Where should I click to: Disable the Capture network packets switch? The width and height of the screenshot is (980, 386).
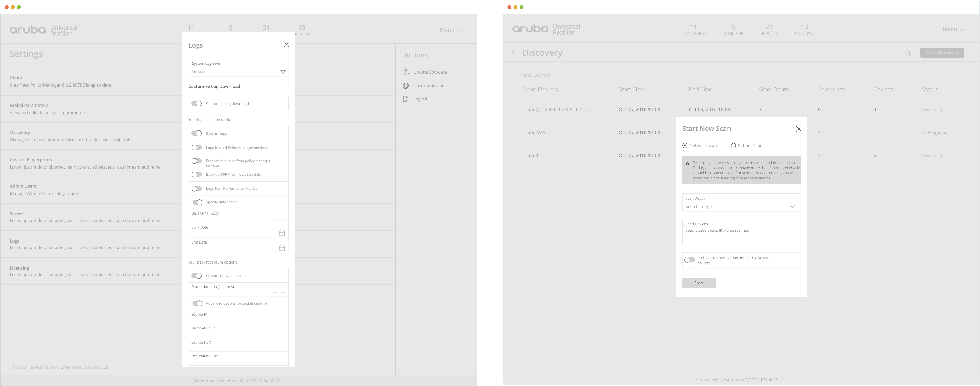tap(196, 276)
